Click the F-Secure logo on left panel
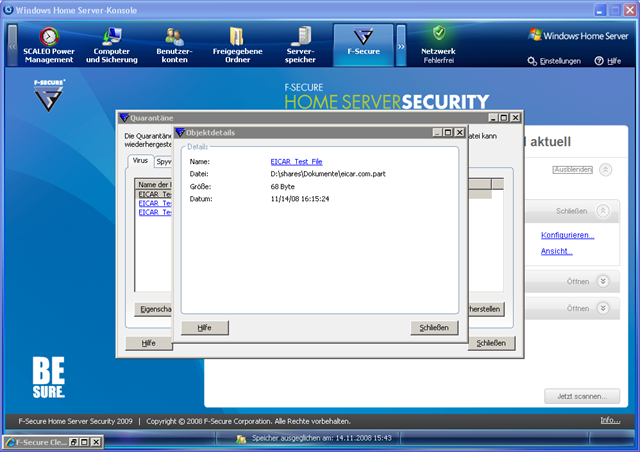 [x=49, y=95]
